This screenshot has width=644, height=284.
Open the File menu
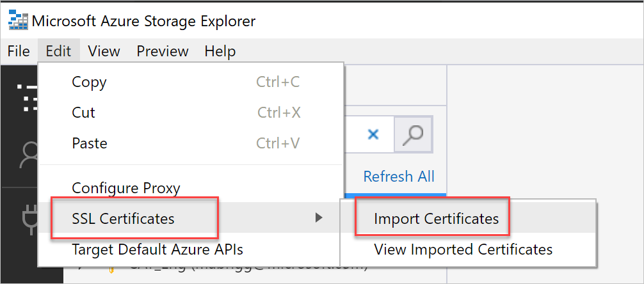click(19, 51)
